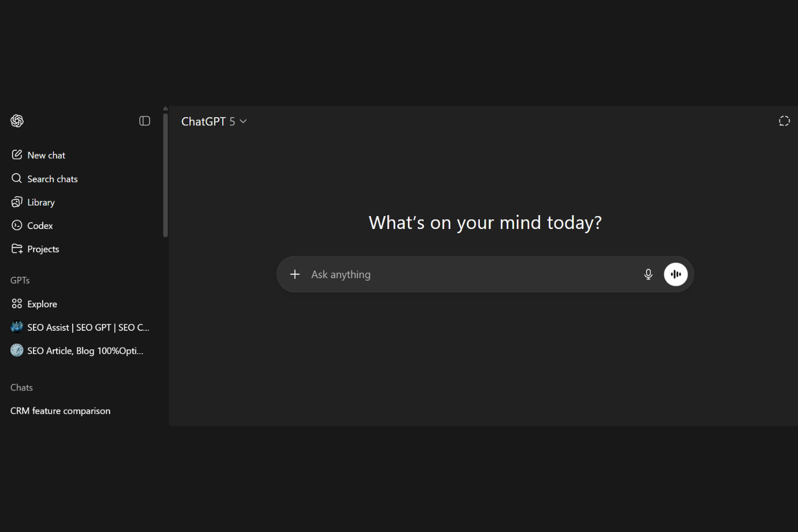Collapse the sidebar with the panel toggle
This screenshot has height=532, width=798.
145,121
